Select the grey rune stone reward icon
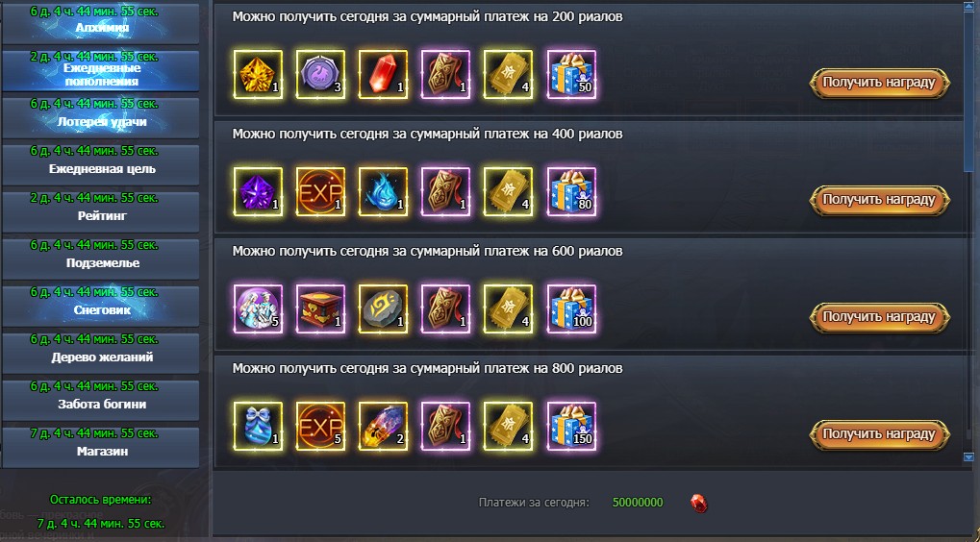Screen dimensions: 980x542 click(x=383, y=309)
